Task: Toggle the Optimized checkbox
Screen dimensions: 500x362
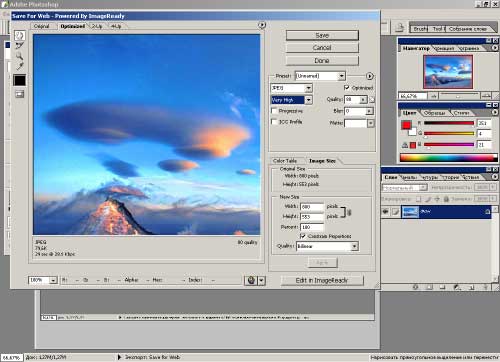Action: [x=347, y=88]
